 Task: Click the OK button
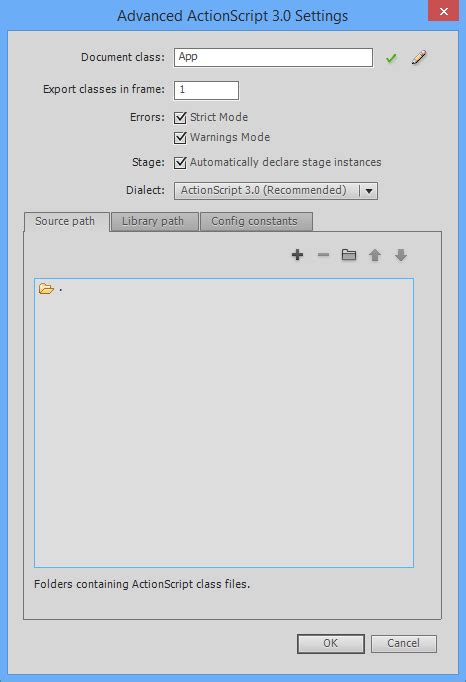[x=331, y=643]
